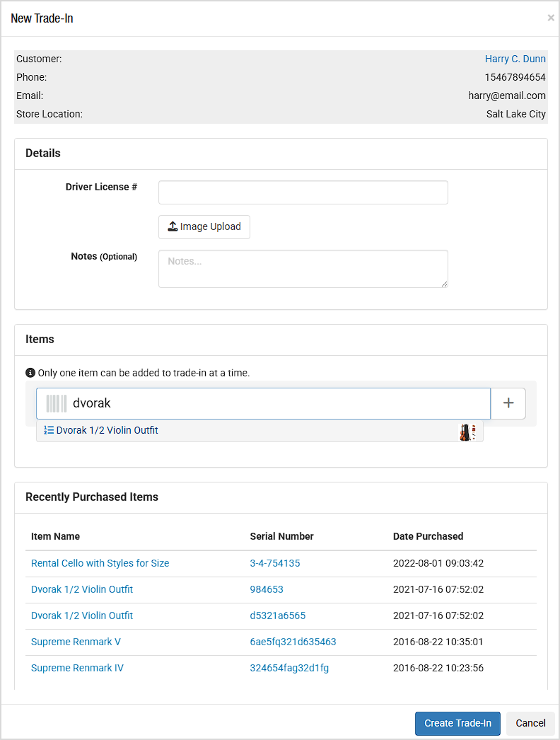The height and width of the screenshot is (740, 560).
Task: Select serial number 3-4-754135
Action: click(x=275, y=563)
